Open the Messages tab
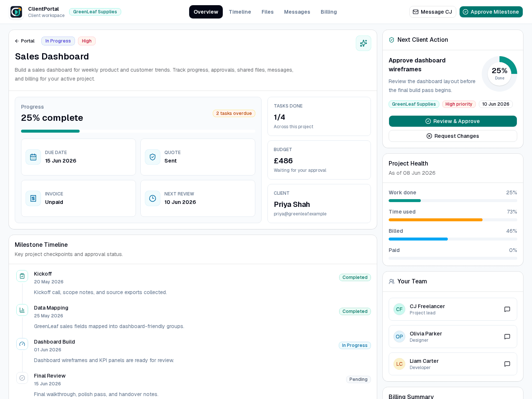 (297, 12)
